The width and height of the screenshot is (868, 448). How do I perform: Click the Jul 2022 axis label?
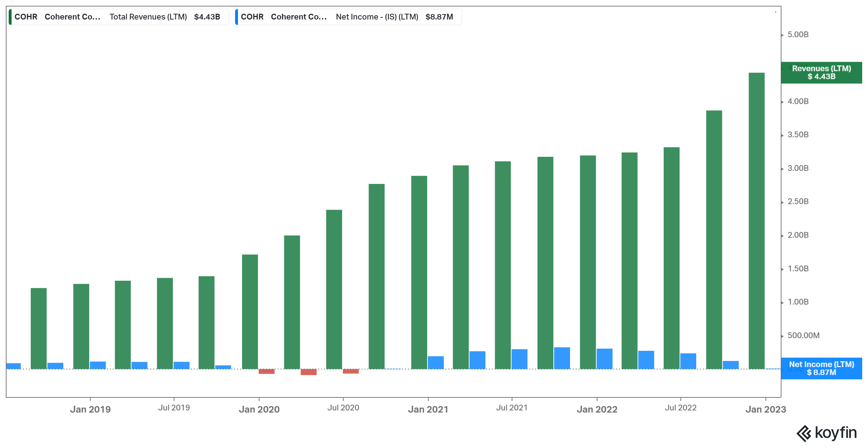click(x=680, y=408)
